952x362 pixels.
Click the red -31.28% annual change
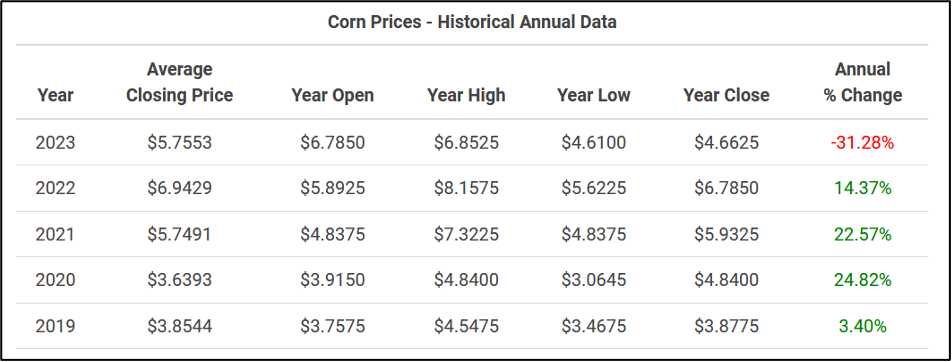(x=863, y=143)
